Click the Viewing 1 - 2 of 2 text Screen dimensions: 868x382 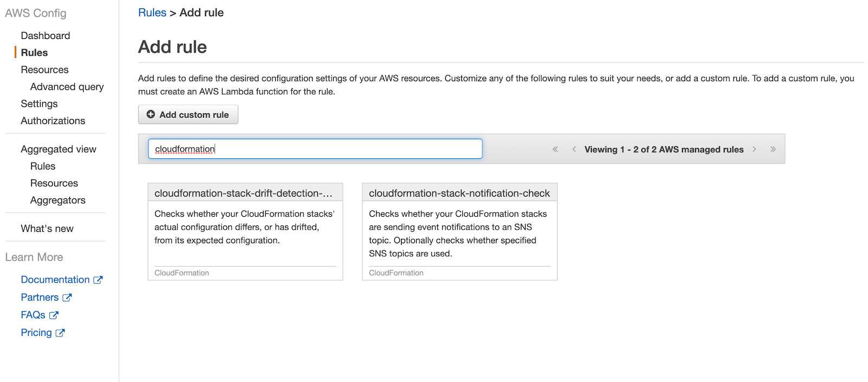(x=664, y=149)
